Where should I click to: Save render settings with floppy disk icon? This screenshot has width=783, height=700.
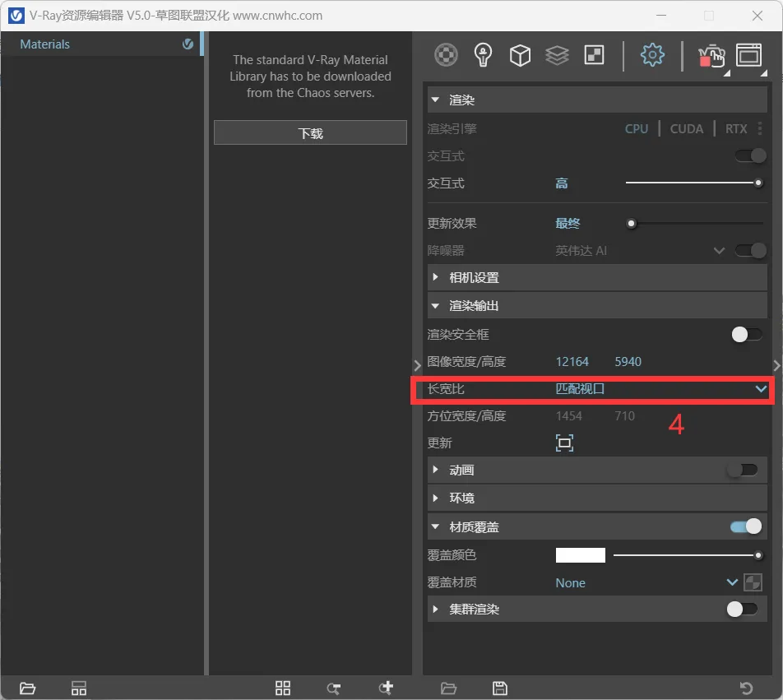[500, 688]
